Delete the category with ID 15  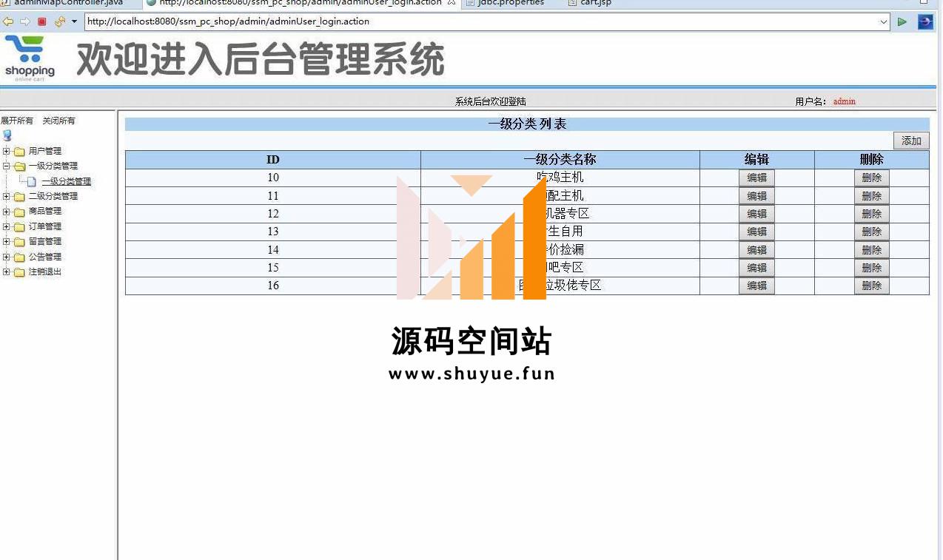click(x=872, y=268)
